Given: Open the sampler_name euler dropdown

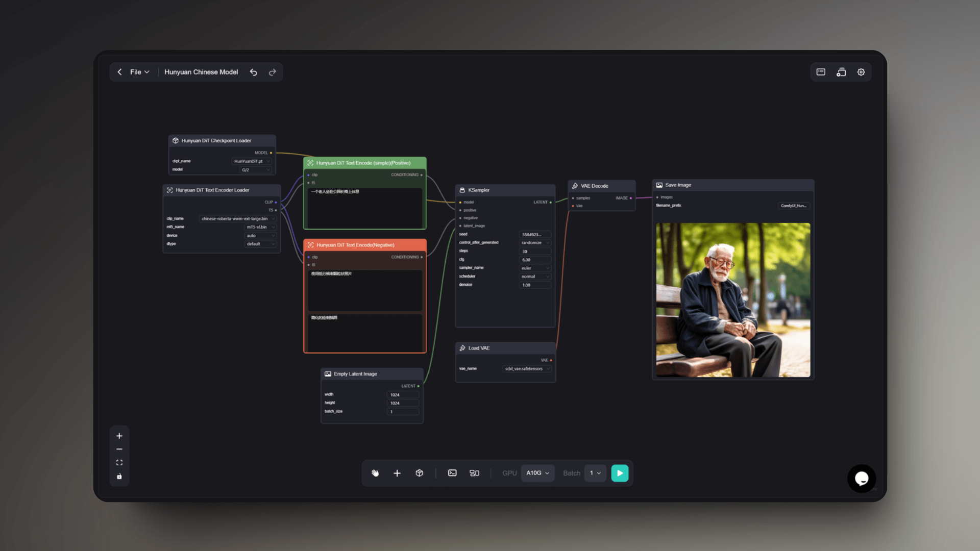Looking at the screenshot, I should coord(535,268).
